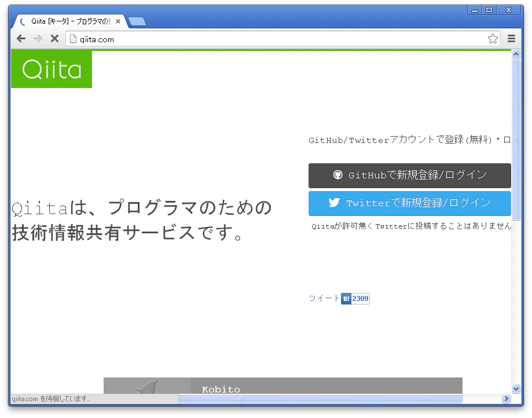
Task: Click the horizontal scrollbar right arrow
Action: 506,399
